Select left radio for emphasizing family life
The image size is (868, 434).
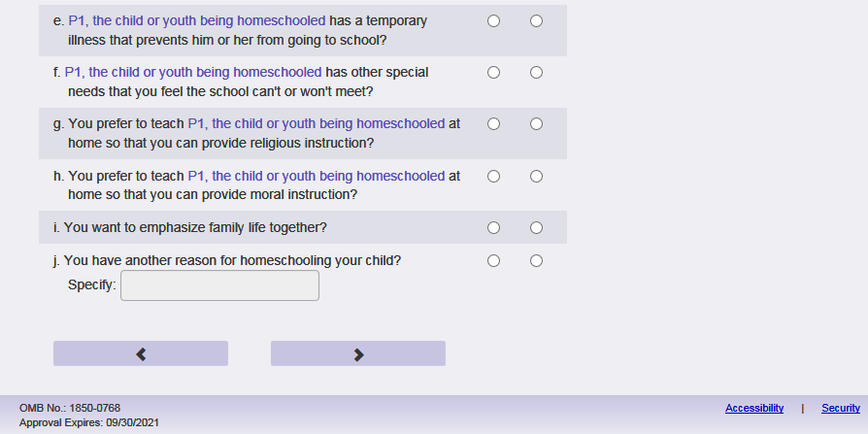(x=493, y=228)
